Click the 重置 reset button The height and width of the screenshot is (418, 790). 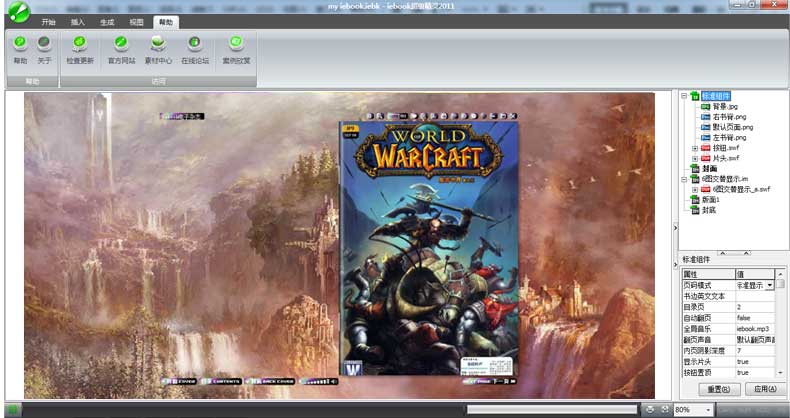coord(719,389)
